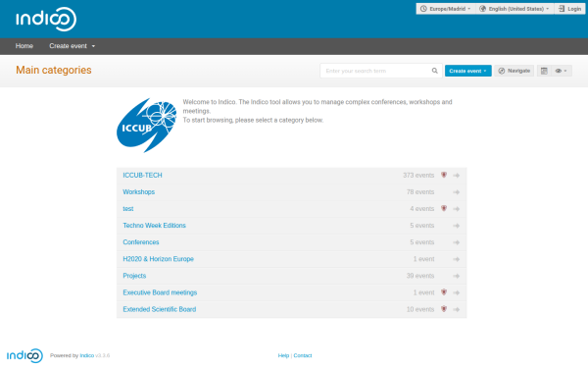Go to Home in navigation bar

[x=24, y=46]
